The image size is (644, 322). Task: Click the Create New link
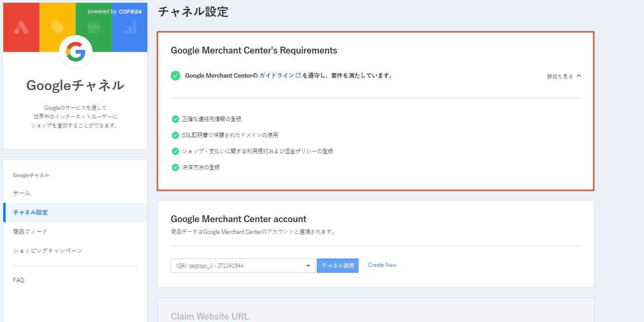click(x=382, y=265)
